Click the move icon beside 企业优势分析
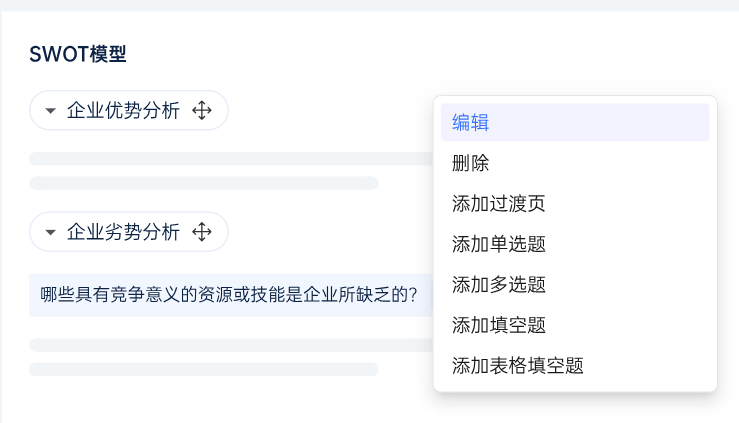The image size is (739, 423). 202,111
